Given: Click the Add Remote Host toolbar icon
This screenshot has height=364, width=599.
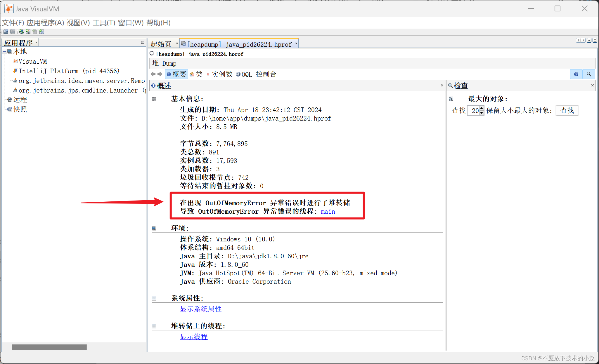Looking at the screenshot, I should pyautogui.click(x=21, y=32).
